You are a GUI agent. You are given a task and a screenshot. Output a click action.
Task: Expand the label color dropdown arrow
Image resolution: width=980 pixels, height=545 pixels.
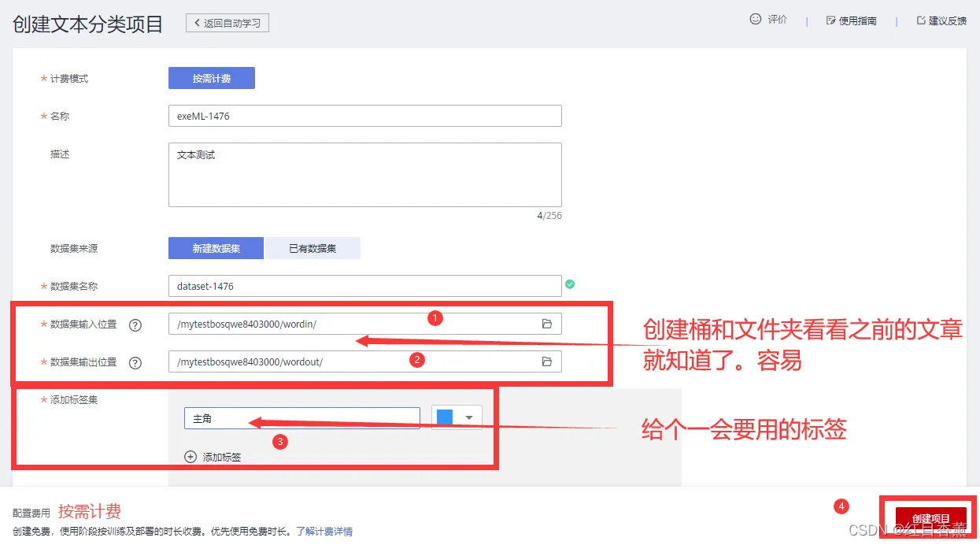click(471, 417)
